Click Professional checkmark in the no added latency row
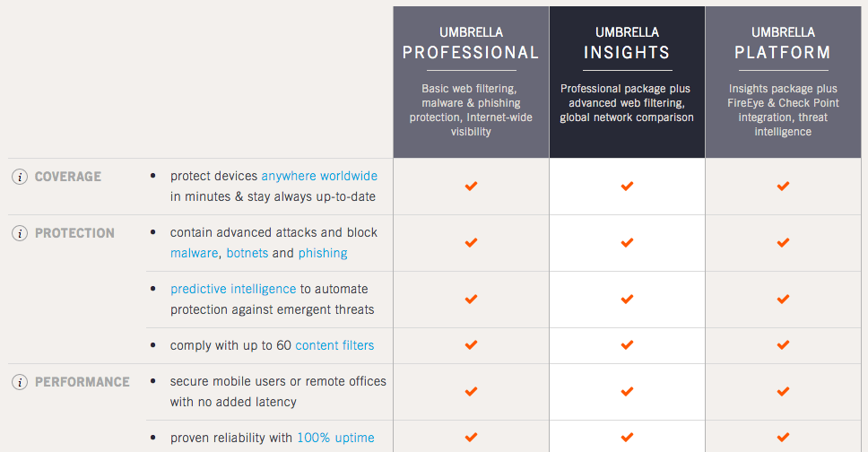Viewport: 868px width, 452px height. 471,392
